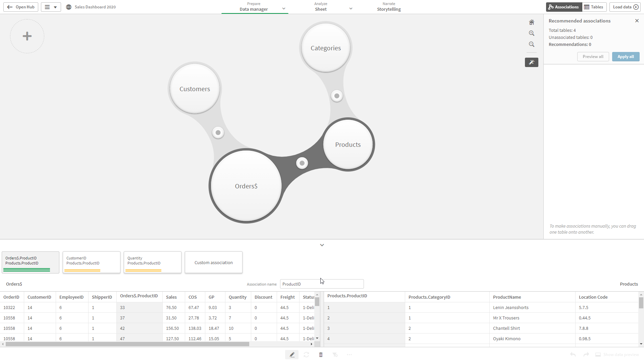Open the Narrate Storytelling tab

click(389, 7)
